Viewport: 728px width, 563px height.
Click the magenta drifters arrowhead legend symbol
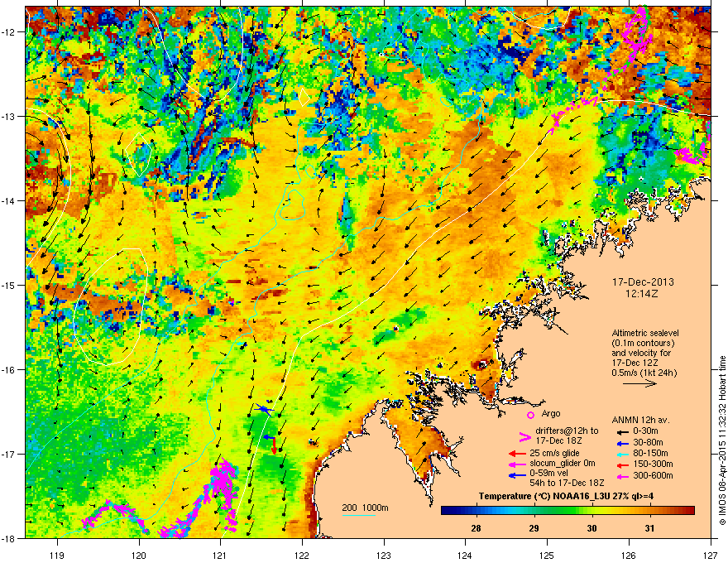(524, 437)
